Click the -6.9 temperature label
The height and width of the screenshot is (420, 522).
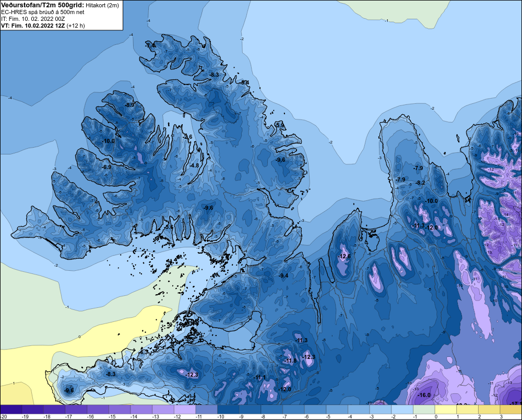106,167
